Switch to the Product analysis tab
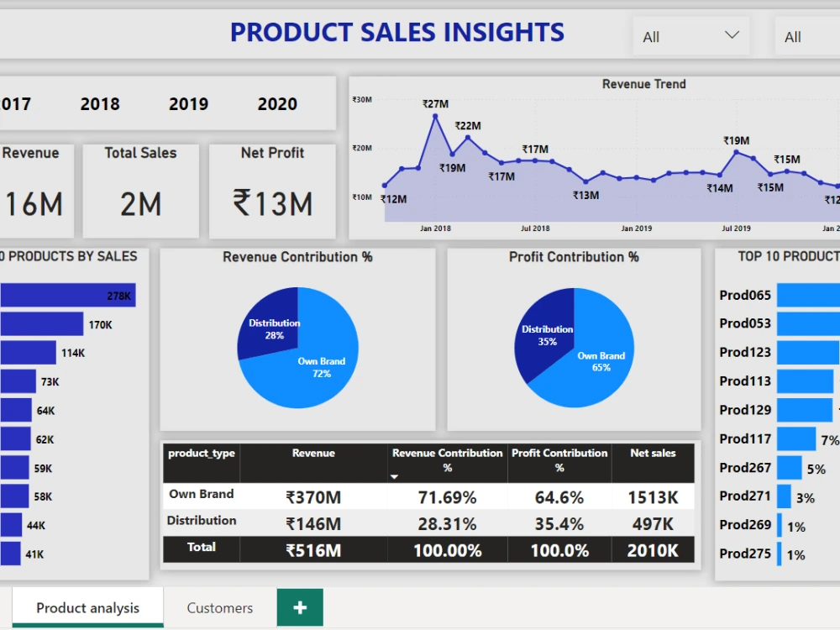 (x=87, y=607)
